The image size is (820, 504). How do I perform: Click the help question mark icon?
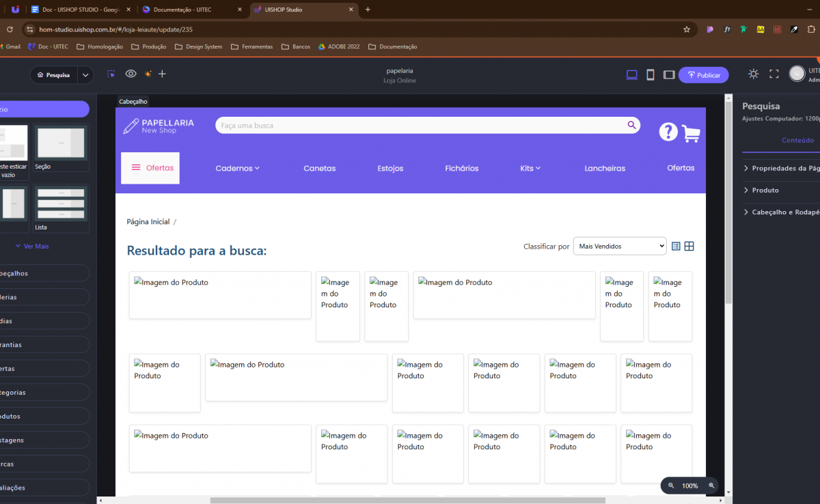(x=668, y=132)
